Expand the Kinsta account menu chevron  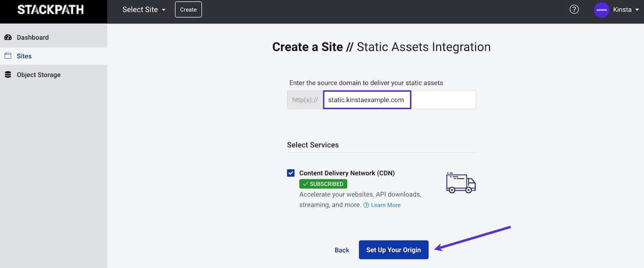637,9
